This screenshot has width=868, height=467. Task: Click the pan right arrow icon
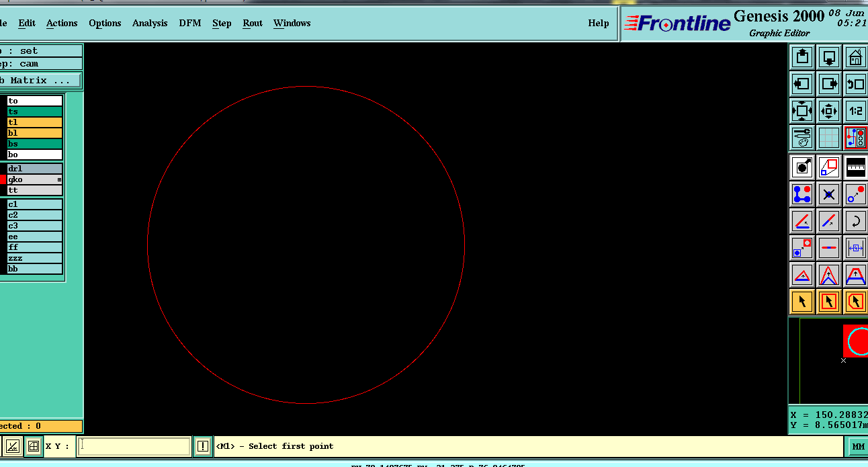[829, 84]
